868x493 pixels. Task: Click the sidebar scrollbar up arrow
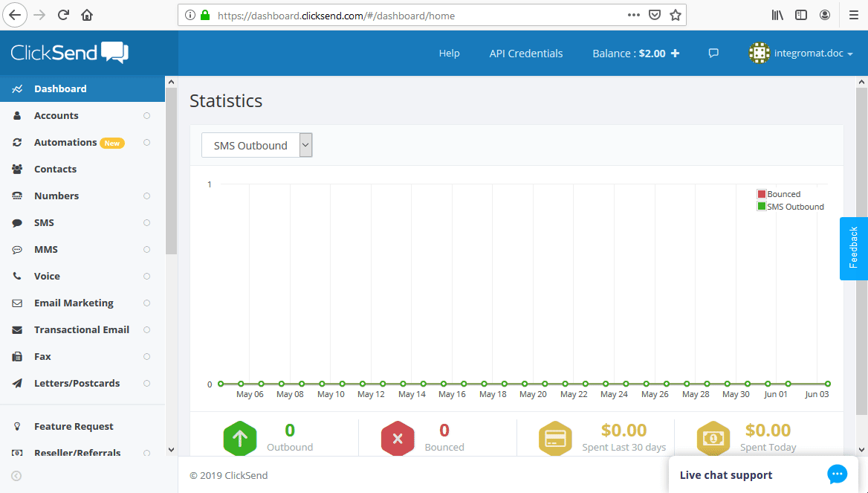click(171, 82)
